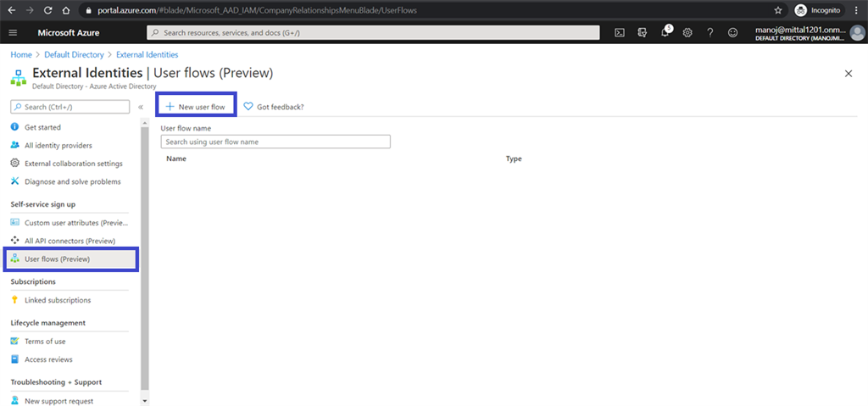Select User flows (Preview) menu item

[70, 259]
